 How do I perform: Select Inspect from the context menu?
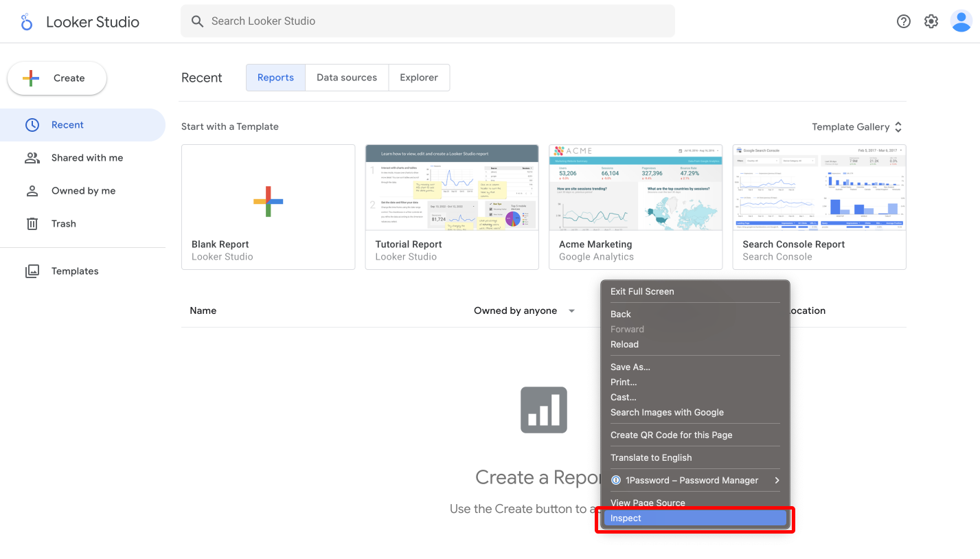(694, 518)
